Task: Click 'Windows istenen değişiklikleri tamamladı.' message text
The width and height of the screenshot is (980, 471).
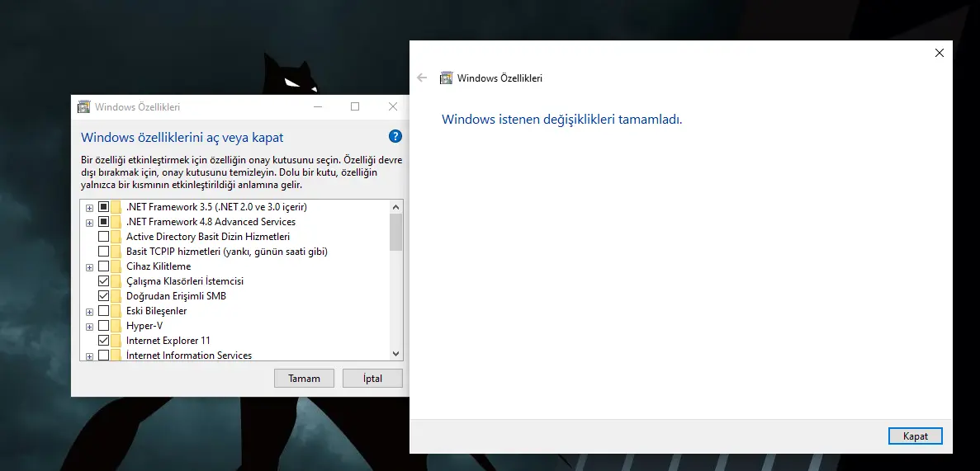Action: pyautogui.click(x=562, y=120)
